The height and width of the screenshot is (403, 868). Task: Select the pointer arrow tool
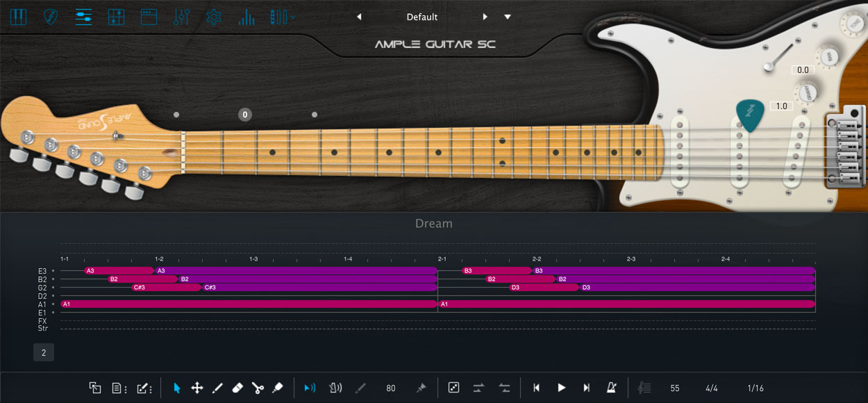tap(176, 388)
